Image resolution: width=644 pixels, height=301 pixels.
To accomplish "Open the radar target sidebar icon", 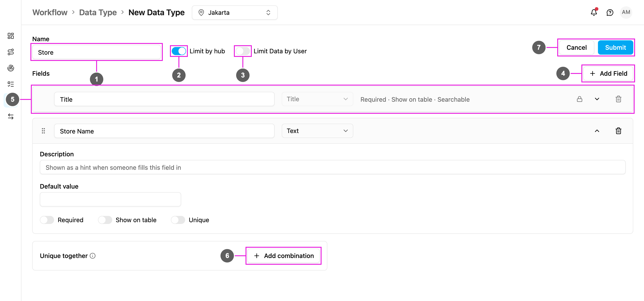I will click(x=11, y=68).
